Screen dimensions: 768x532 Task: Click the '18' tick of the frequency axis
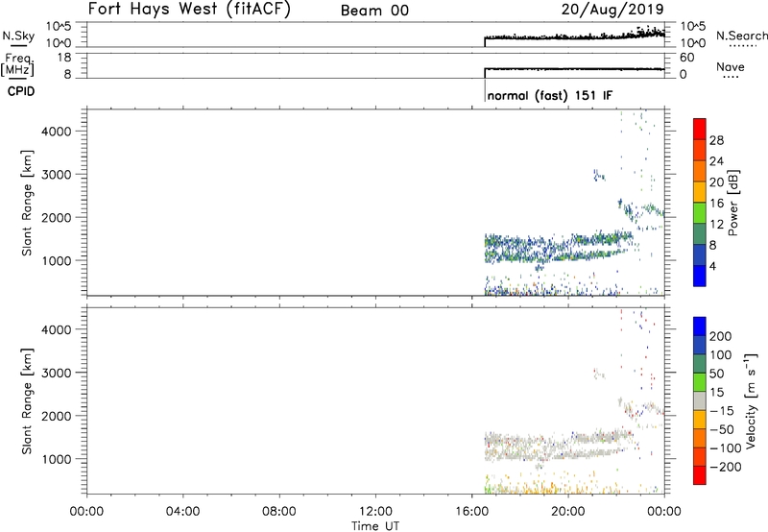click(64, 58)
